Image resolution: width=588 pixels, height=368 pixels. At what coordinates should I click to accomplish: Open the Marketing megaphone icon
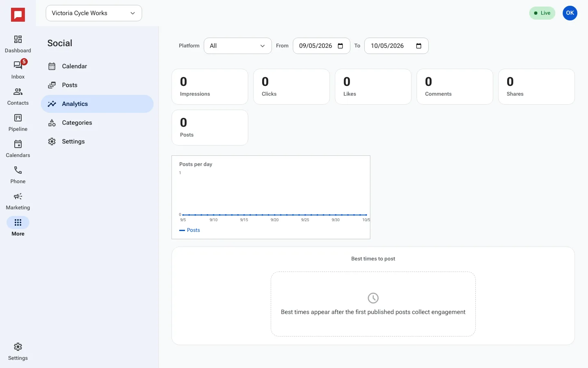point(18,196)
